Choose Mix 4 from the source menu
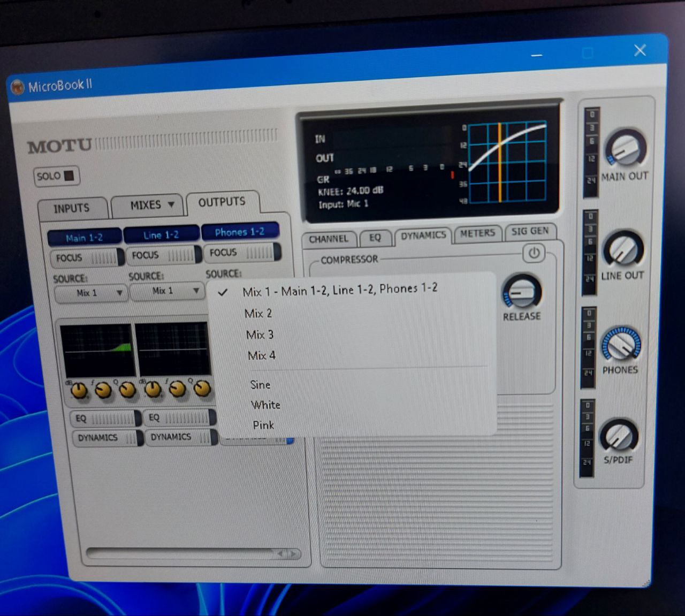The image size is (685, 616). (261, 355)
